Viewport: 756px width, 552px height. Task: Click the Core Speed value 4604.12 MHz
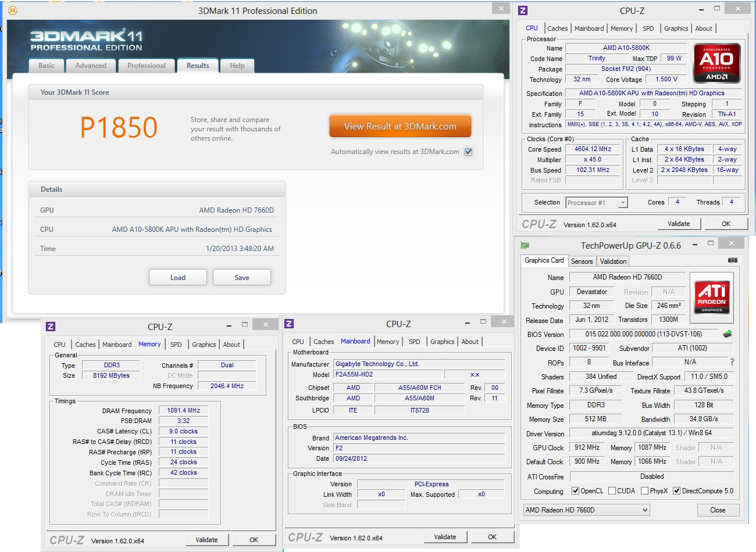(x=593, y=149)
